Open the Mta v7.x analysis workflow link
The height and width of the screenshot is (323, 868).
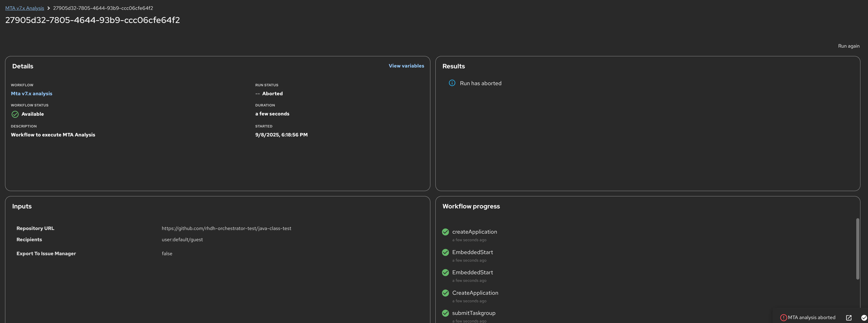pyautogui.click(x=31, y=93)
